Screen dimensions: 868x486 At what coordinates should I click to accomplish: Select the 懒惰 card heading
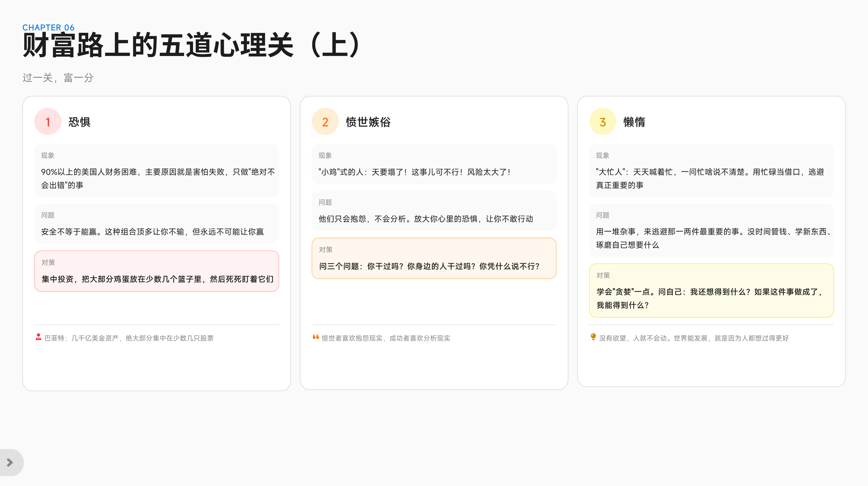click(634, 122)
